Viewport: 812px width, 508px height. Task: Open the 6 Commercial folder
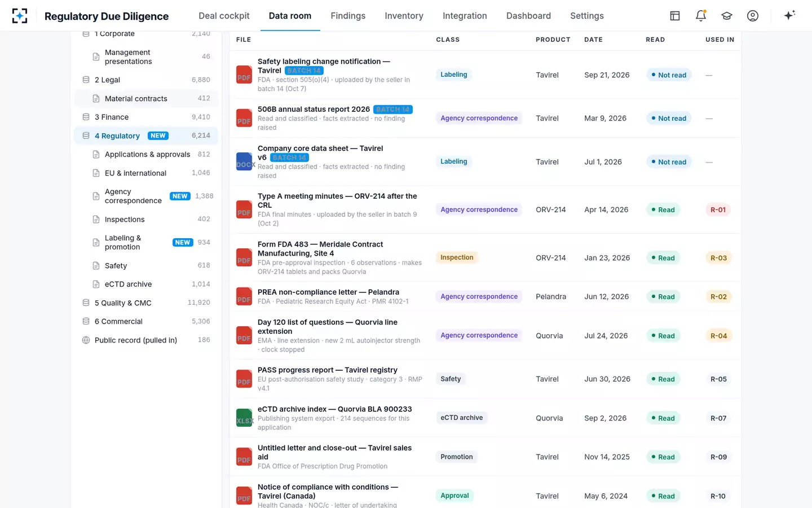146,322
